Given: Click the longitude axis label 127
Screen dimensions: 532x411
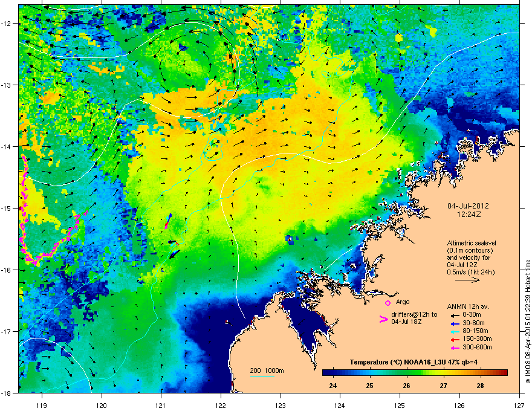Looking at the screenshot, I should pos(519,405).
